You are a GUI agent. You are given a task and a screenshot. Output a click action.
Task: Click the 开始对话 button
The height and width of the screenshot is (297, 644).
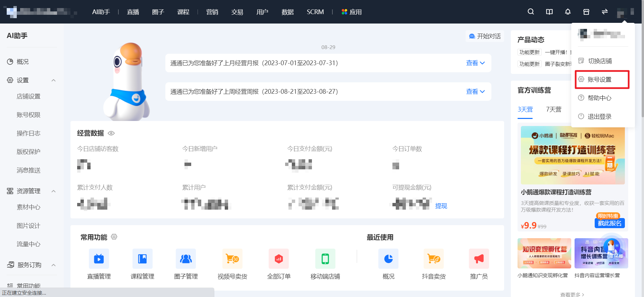pos(485,36)
